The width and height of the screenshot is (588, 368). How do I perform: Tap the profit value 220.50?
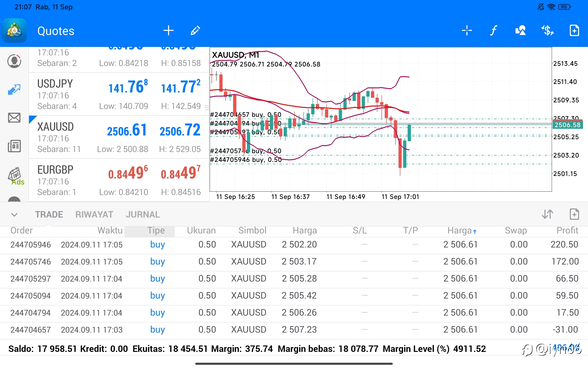[564, 244]
